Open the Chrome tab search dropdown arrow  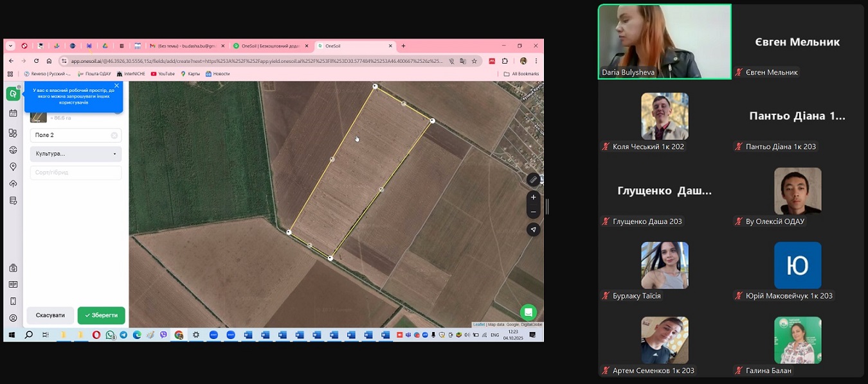[x=10, y=46]
